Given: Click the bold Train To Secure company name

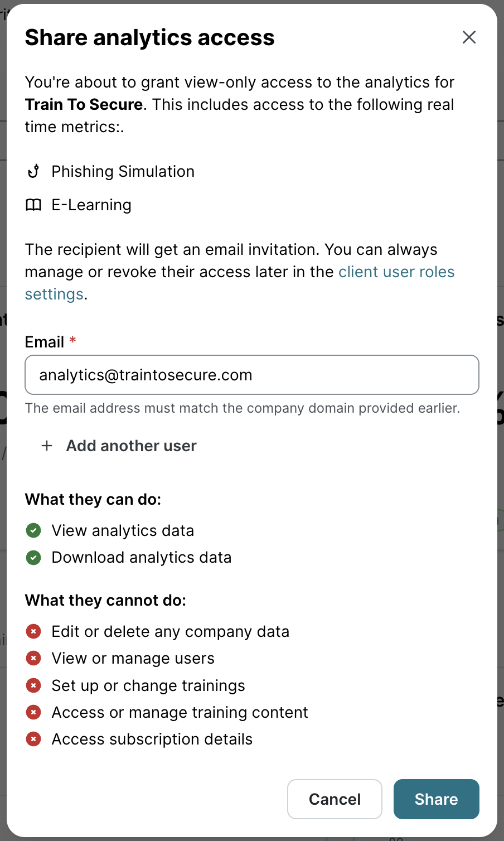Looking at the screenshot, I should [84, 104].
